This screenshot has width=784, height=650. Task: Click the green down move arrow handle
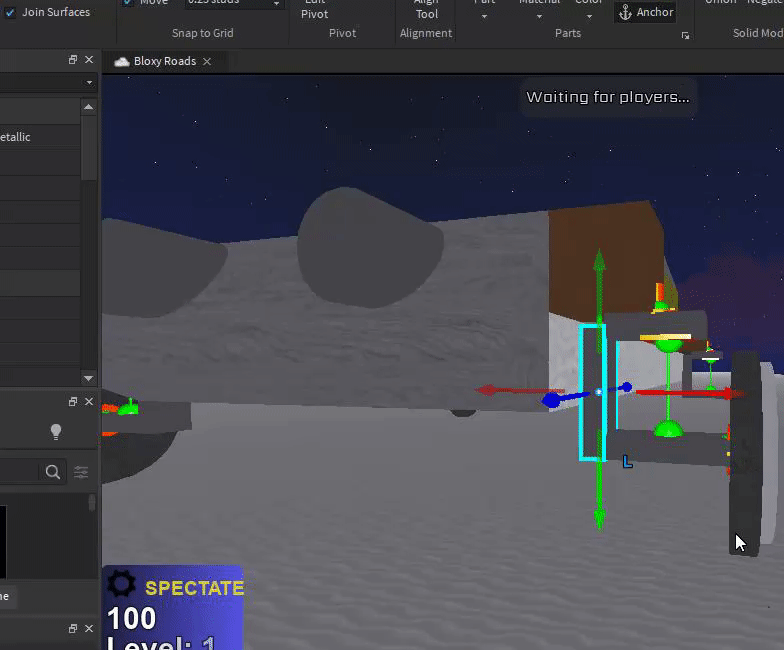click(600, 518)
